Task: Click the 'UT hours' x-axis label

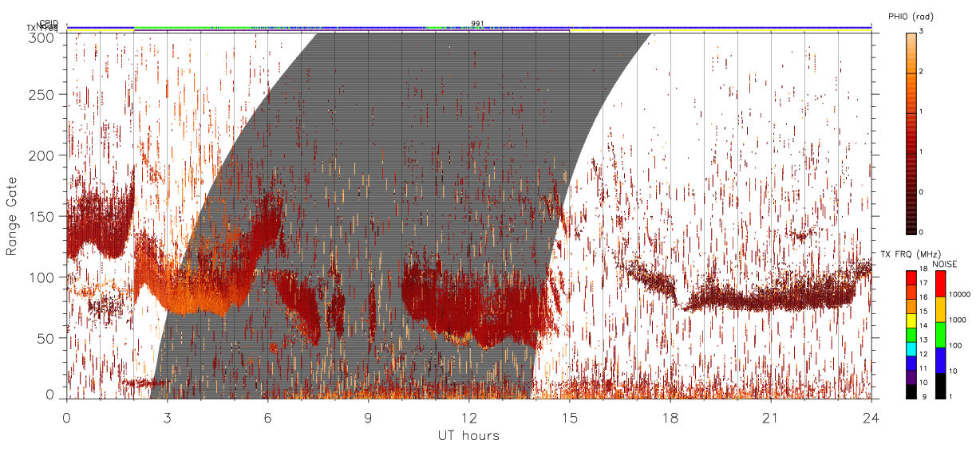Action: 468,435
